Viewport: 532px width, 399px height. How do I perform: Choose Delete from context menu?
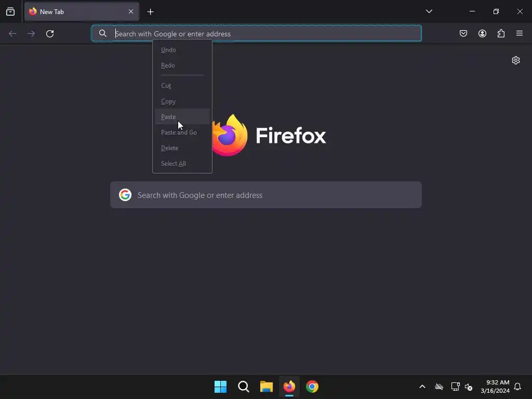pyautogui.click(x=182, y=148)
